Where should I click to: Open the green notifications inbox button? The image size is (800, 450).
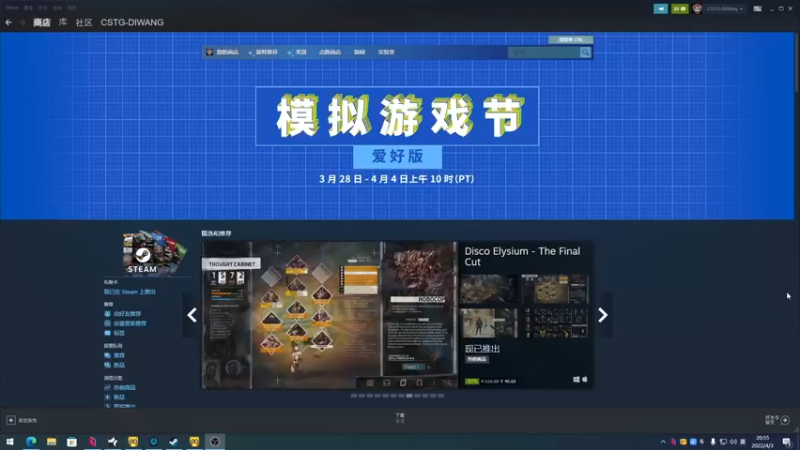pyautogui.click(x=680, y=9)
